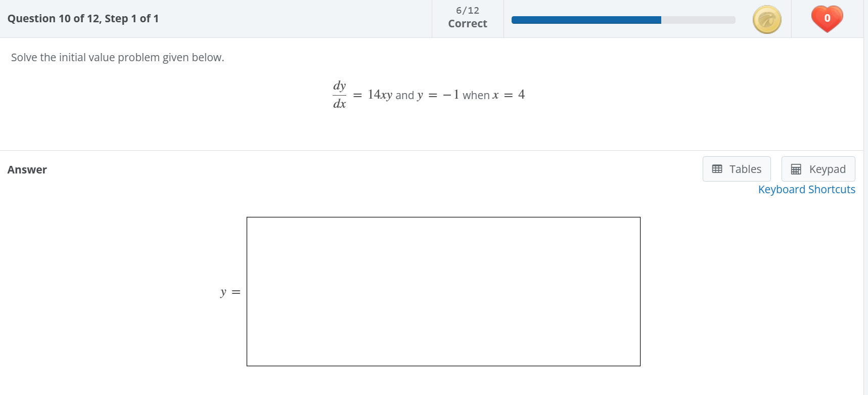Click inside the answer entry box
Viewport: 868px width, 395px height.
coord(443,291)
